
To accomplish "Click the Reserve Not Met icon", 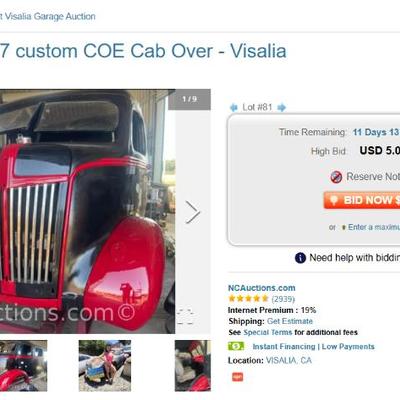I will [x=336, y=177].
